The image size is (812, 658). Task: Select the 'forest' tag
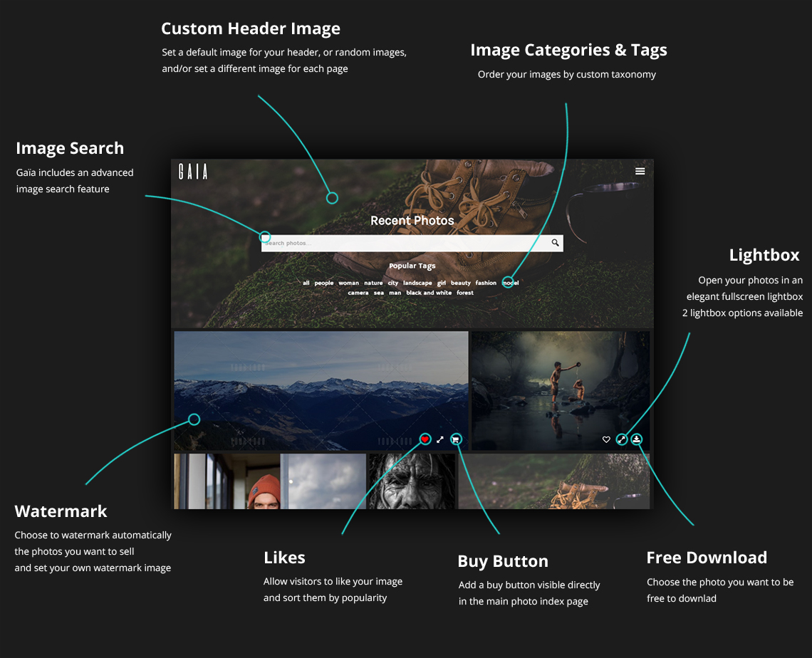[x=465, y=293]
